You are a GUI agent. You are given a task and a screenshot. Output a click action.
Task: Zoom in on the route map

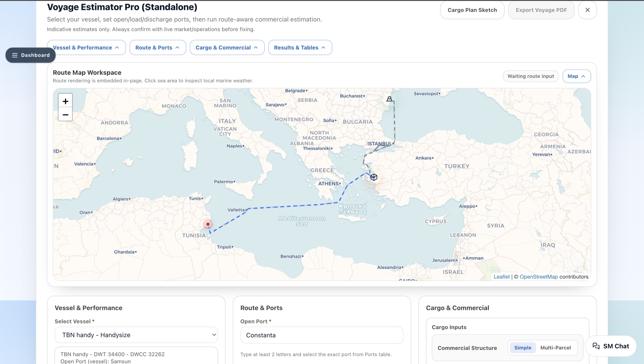coord(65,101)
